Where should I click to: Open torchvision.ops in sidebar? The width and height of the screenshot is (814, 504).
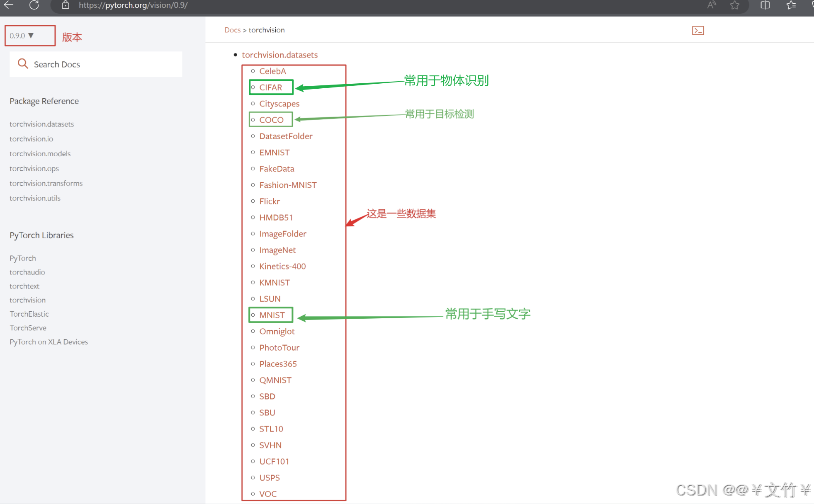click(34, 169)
